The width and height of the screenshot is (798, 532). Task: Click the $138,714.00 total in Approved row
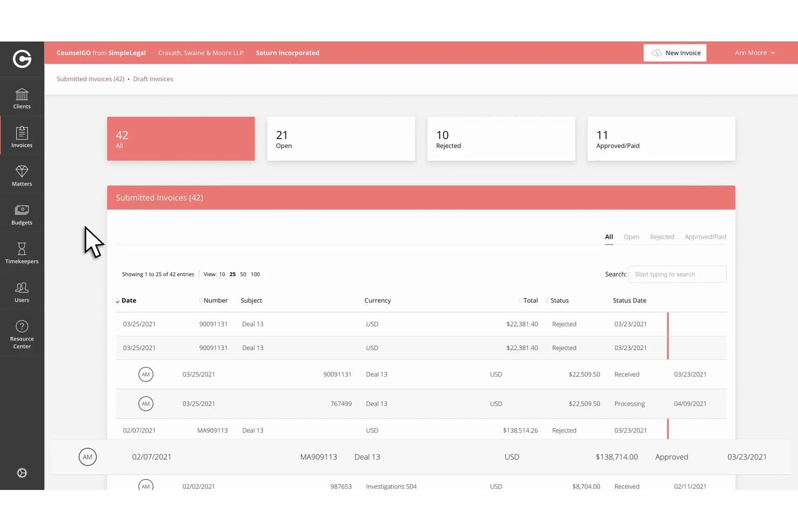[616, 457]
